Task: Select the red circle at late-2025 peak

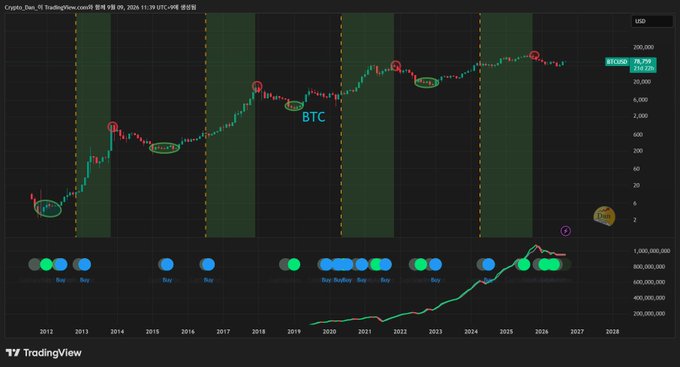Action: (534, 55)
